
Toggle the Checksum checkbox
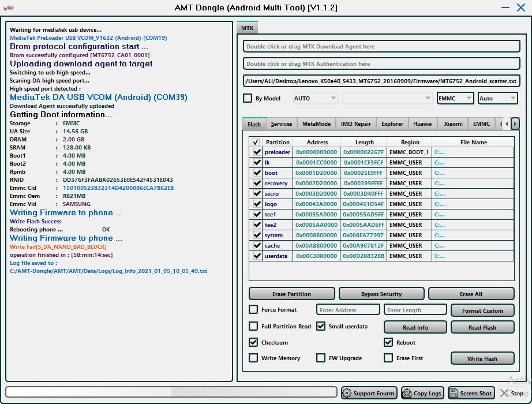(253, 342)
